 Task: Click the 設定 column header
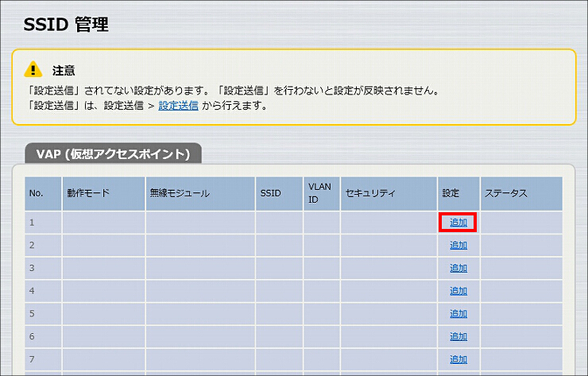[458, 194]
